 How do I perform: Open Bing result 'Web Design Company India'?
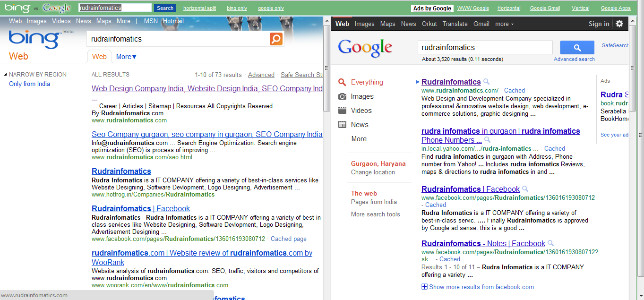pos(207,88)
